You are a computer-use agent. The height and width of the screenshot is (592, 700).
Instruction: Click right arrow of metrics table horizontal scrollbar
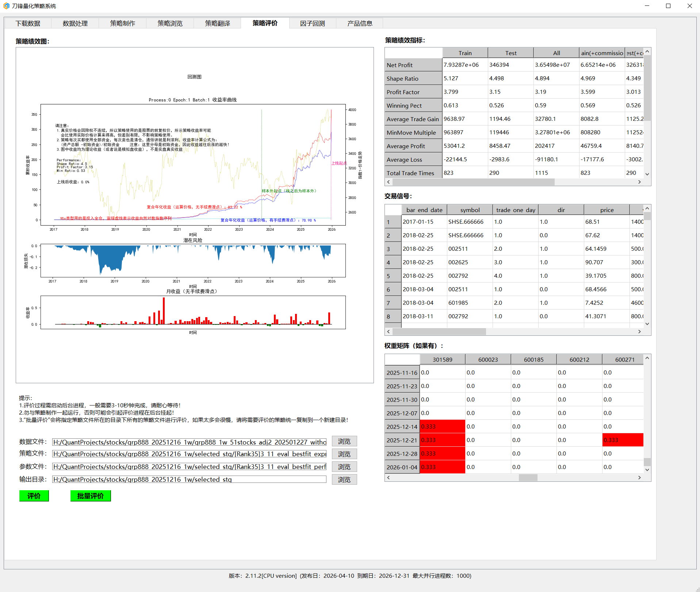click(639, 182)
